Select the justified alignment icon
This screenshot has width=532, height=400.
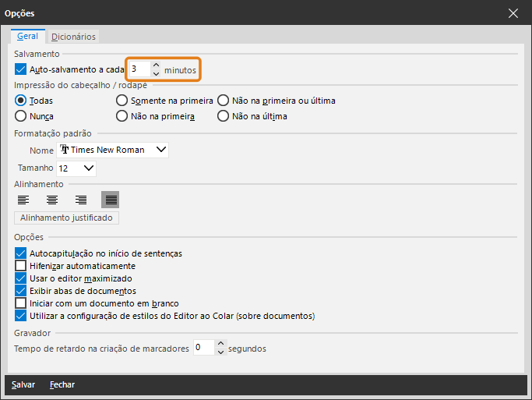click(x=110, y=200)
